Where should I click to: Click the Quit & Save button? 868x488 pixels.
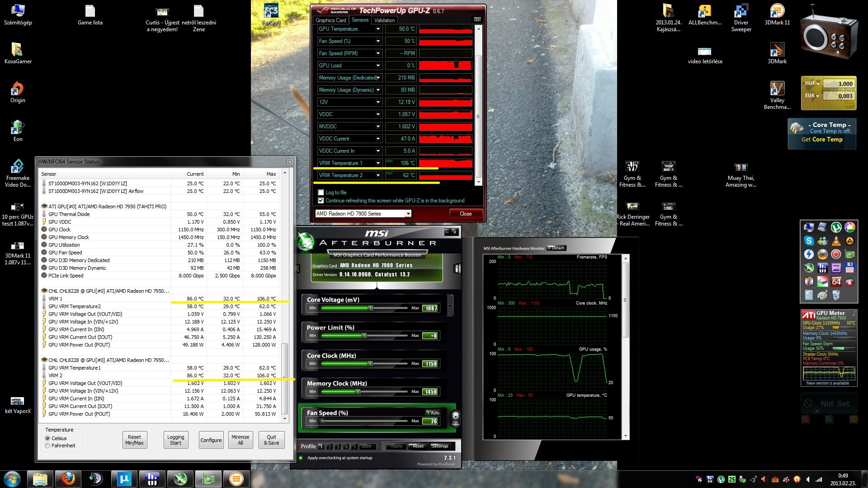pyautogui.click(x=271, y=440)
